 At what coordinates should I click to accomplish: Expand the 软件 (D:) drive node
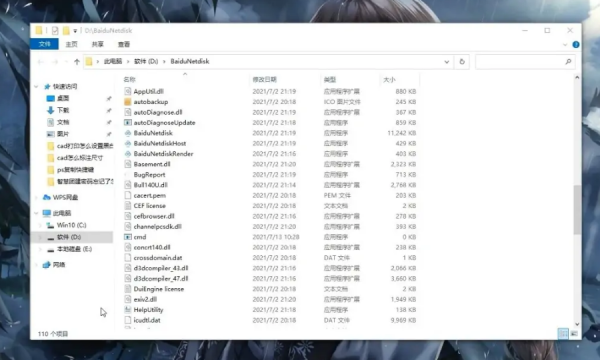[x=41, y=238]
